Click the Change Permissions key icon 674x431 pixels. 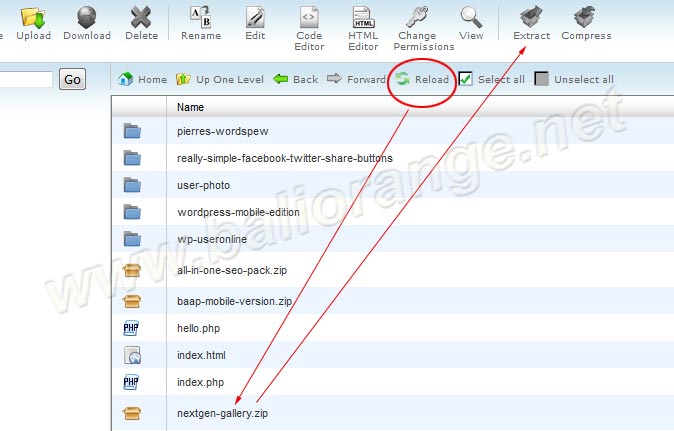coord(423,17)
